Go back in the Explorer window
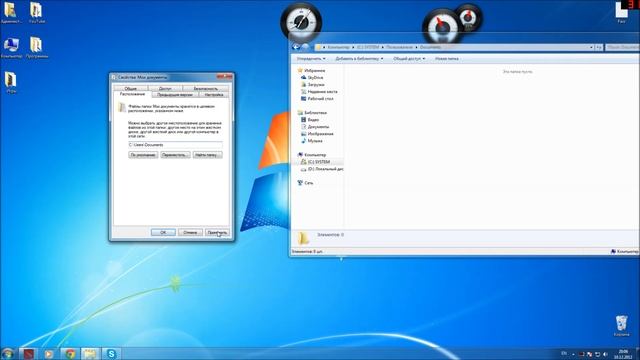Viewport: 640px width, 360px height. click(x=296, y=47)
